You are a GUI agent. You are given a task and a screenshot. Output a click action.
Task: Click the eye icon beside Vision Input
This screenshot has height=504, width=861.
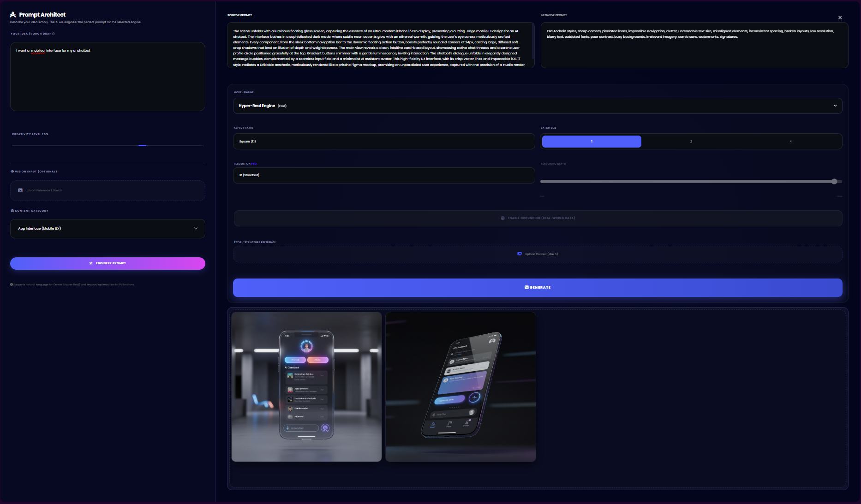point(12,172)
